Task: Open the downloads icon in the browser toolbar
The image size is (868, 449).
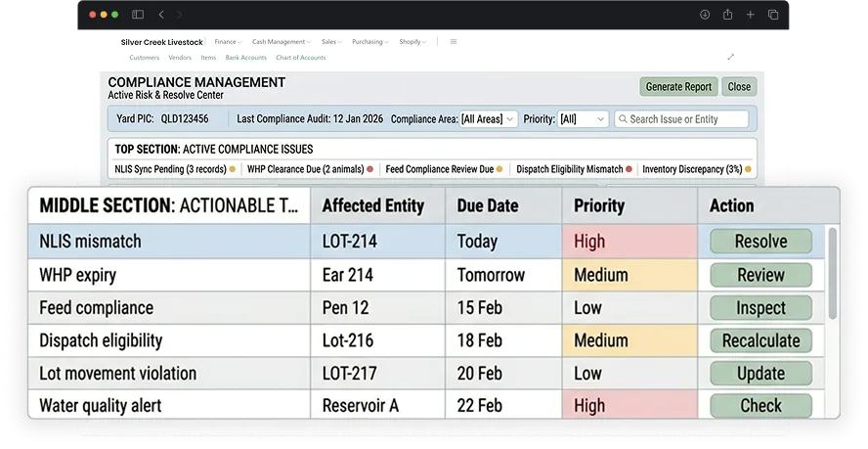Action: coord(705,15)
